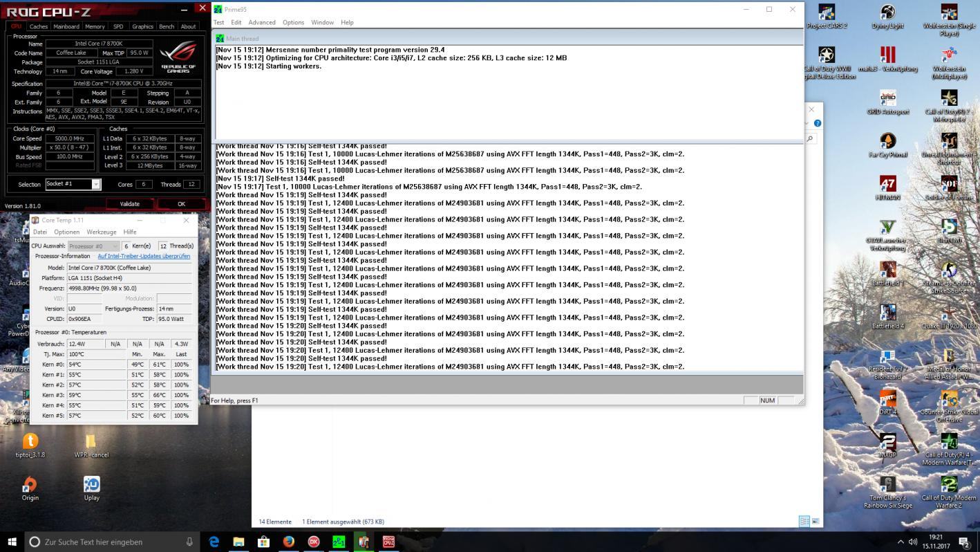The height and width of the screenshot is (552, 980).
Task: Click Auf Intel-Treiber-Updates überprüfen link
Action: click(x=144, y=256)
